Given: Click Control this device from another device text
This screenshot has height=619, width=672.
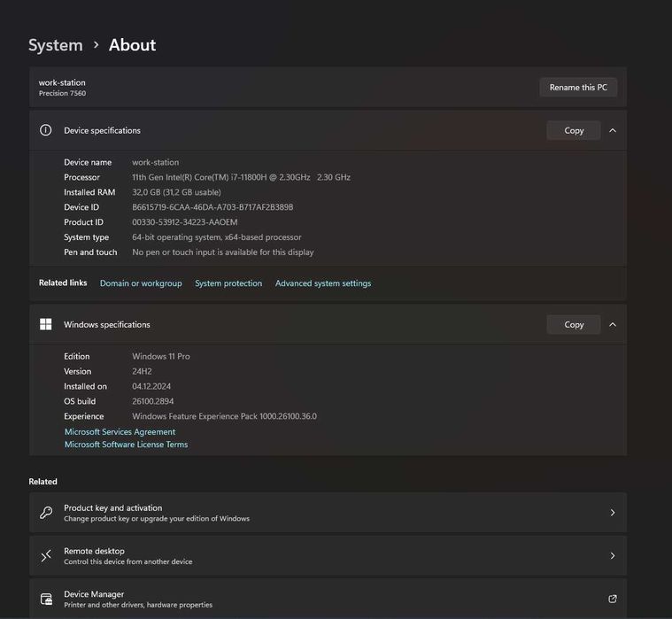Looking at the screenshot, I should (x=128, y=561).
